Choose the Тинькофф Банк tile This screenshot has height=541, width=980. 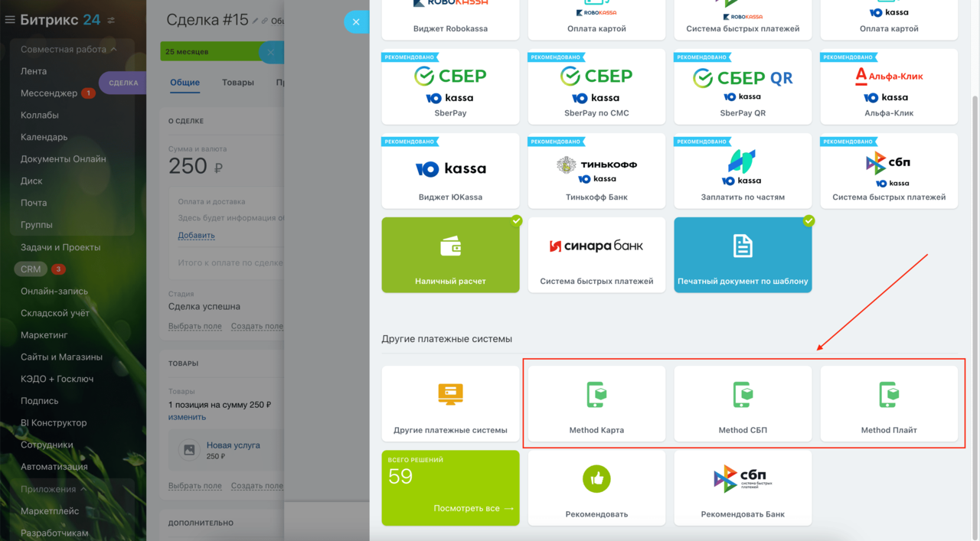[x=596, y=171]
